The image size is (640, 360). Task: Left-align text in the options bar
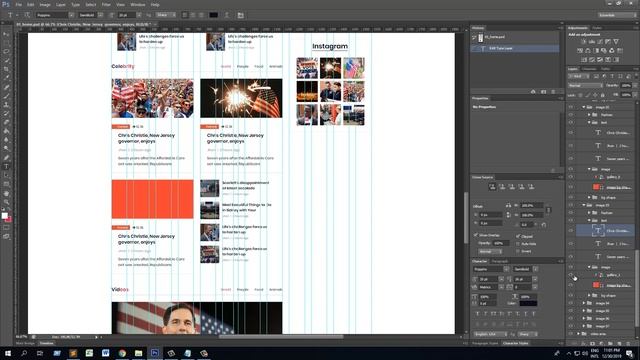coord(185,15)
